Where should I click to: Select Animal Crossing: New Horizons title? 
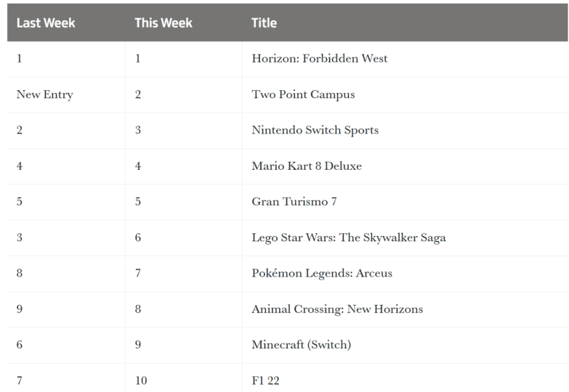click(x=337, y=309)
